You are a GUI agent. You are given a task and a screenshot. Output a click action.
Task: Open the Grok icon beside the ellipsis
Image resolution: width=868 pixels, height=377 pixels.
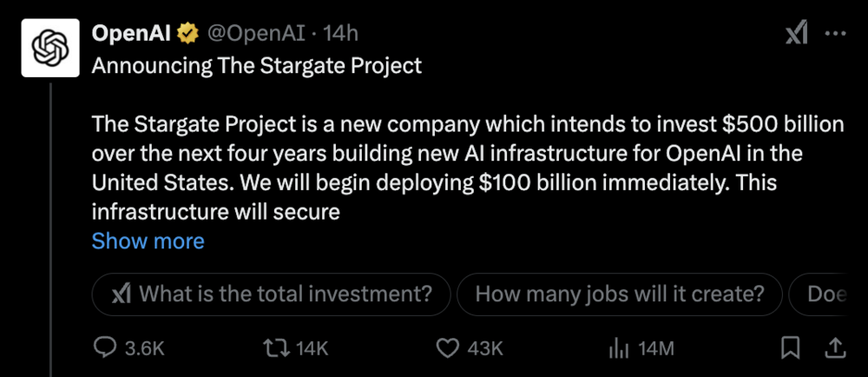coord(796,33)
